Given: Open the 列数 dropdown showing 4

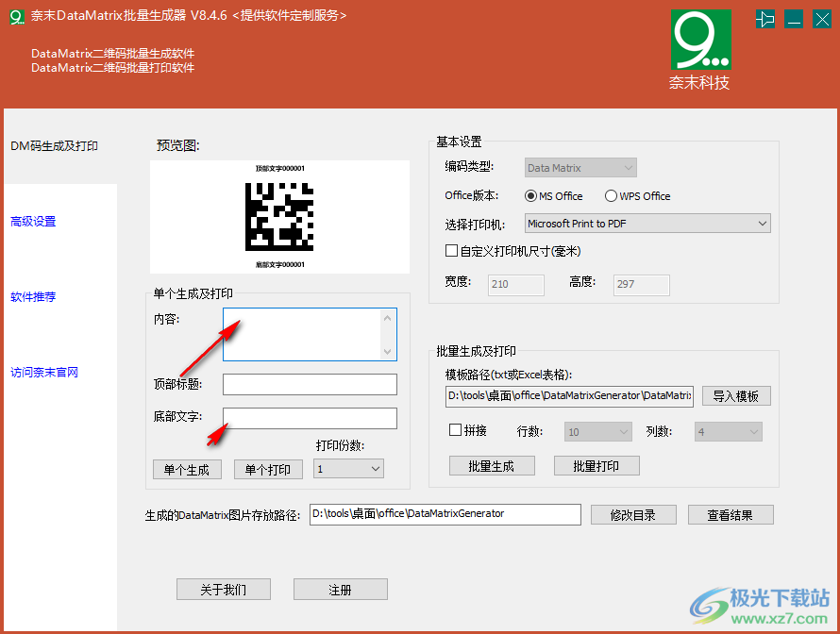Looking at the screenshot, I should [x=728, y=431].
